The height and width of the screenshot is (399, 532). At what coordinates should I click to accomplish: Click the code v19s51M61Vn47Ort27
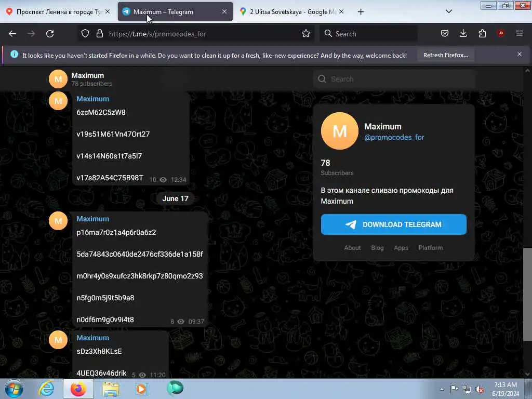pos(113,134)
